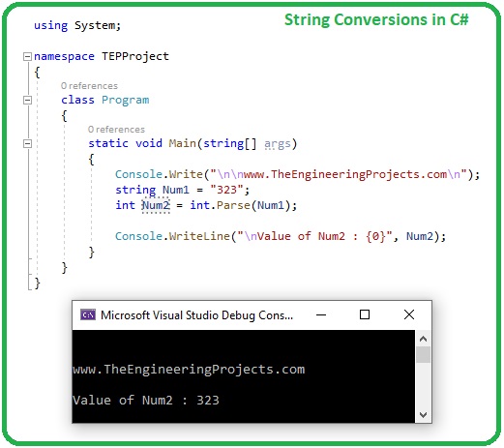Screen dimensions: 504x448
Task: Click the console scrollbar thumb
Action: click(x=423, y=355)
